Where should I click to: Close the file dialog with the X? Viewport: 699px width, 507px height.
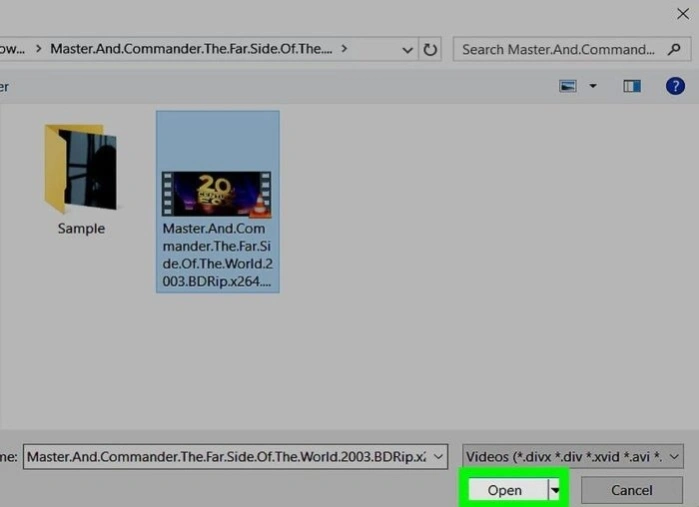coord(683,14)
